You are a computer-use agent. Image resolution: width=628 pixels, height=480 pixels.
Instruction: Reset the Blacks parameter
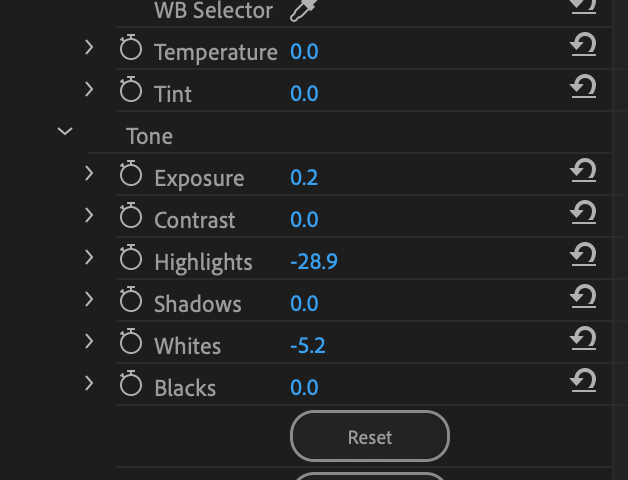point(583,382)
